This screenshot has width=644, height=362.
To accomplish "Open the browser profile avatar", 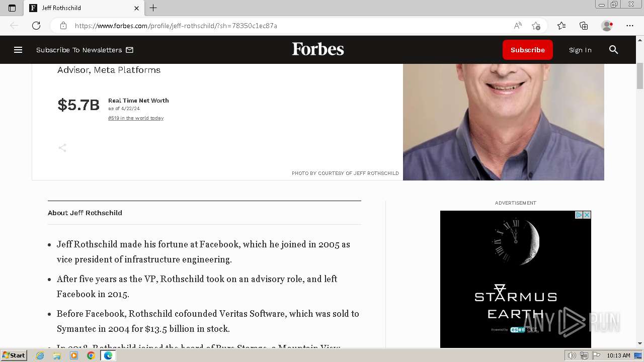I will coord(607,26).
